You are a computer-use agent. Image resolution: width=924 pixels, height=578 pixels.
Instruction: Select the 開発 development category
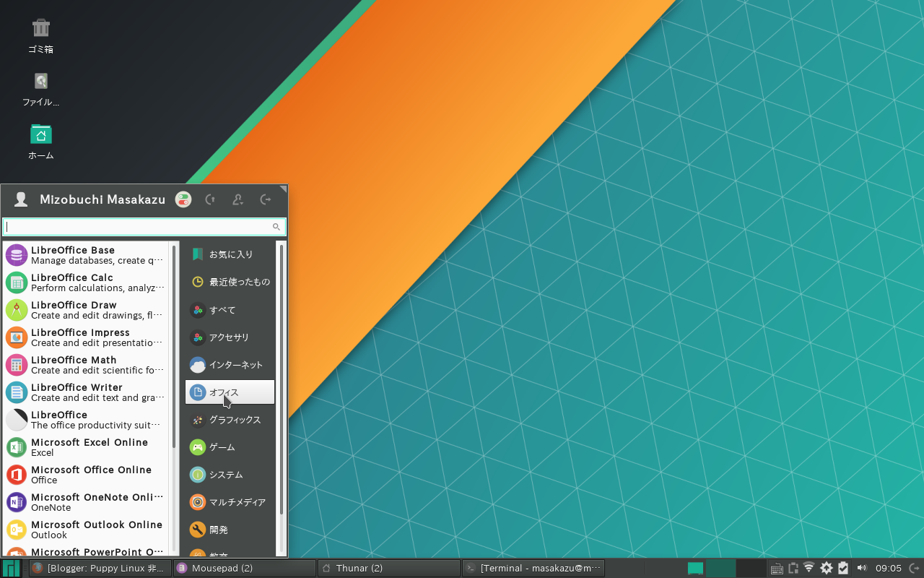point(230,530)
